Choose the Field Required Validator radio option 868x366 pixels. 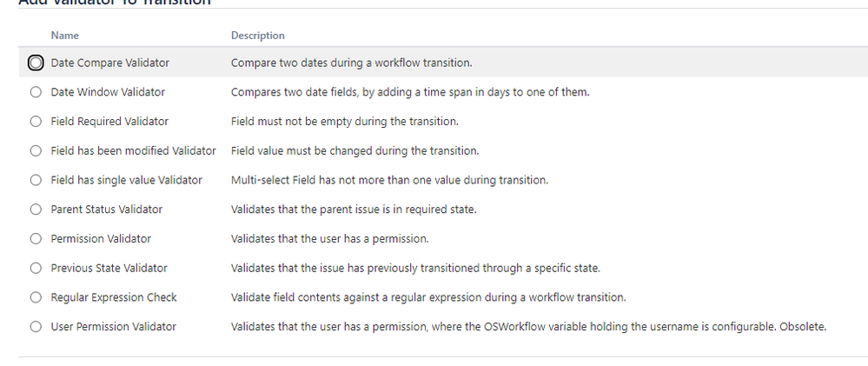(36, 121)
